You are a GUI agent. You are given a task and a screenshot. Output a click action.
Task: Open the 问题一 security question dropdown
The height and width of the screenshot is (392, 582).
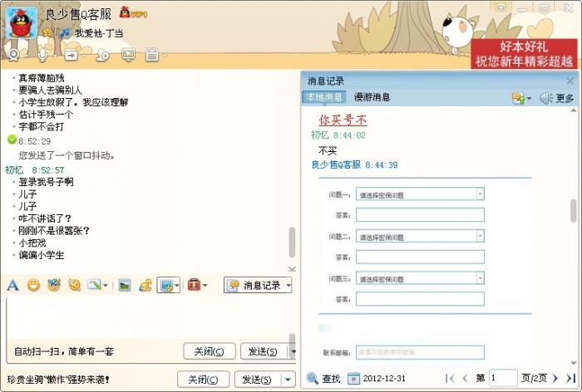click(420, 194)
